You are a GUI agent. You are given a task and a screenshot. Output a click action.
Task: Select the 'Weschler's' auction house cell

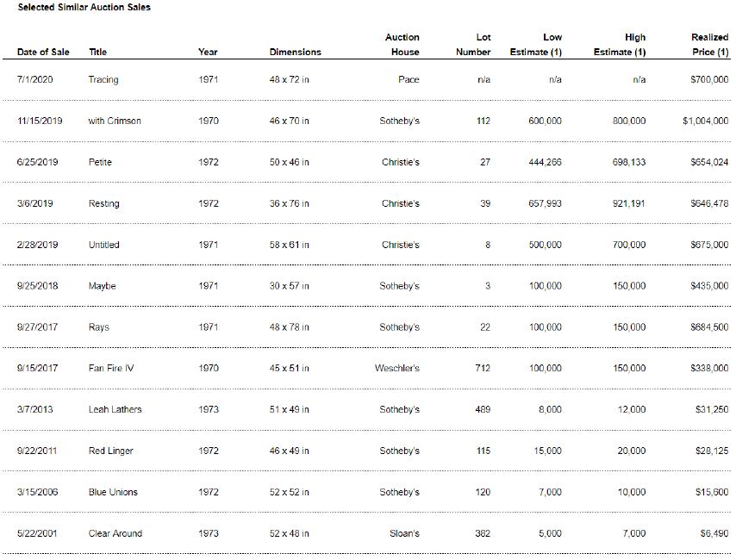pyautogui.click(x=397, y=369)
